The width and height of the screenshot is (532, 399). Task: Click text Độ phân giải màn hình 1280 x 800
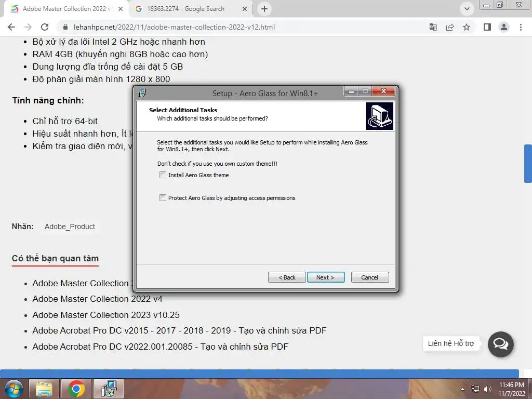point(101,79)
